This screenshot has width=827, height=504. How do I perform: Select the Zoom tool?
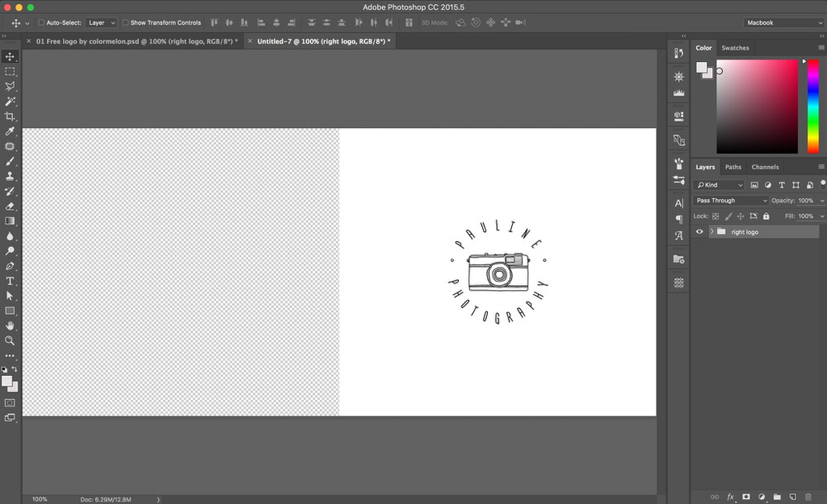pyautogui.click(x=9, y=340)
